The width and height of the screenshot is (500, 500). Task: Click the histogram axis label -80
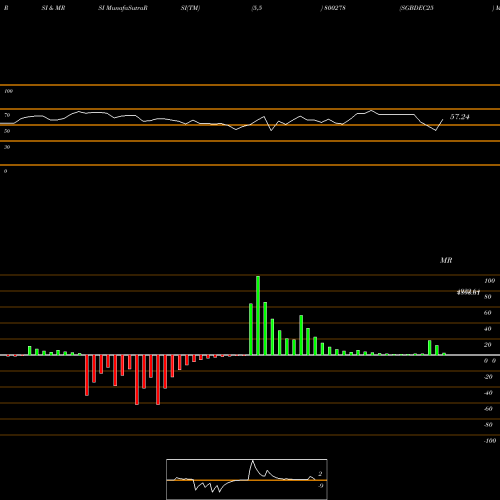tap(488, 425)
